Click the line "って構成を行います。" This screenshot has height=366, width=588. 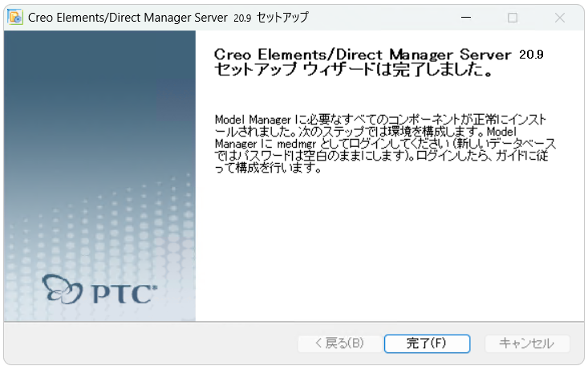(x=268, y=168)
